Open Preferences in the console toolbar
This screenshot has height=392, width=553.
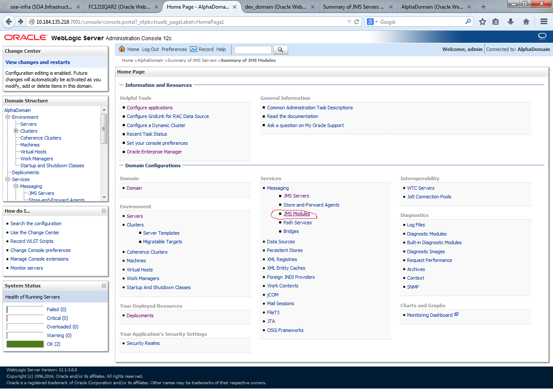(x=174, y=49)
